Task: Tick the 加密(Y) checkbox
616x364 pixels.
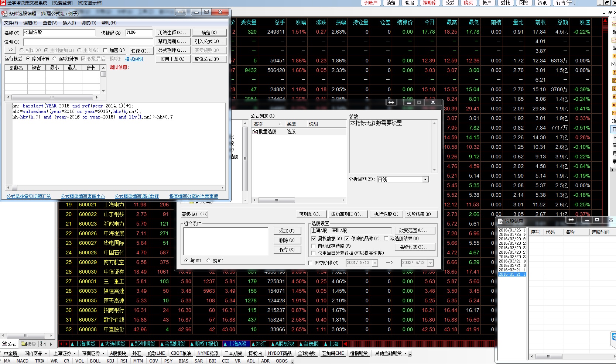Action: coord(106,50)
